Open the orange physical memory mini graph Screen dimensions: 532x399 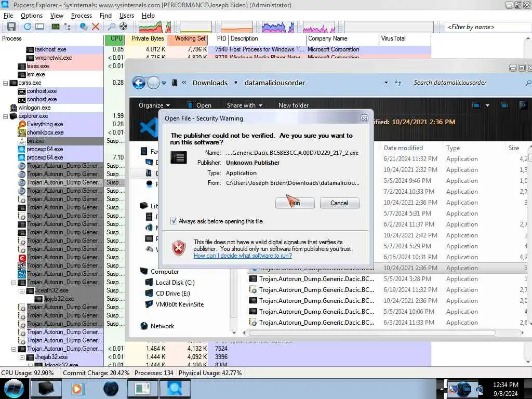click(x=237, y=27)
